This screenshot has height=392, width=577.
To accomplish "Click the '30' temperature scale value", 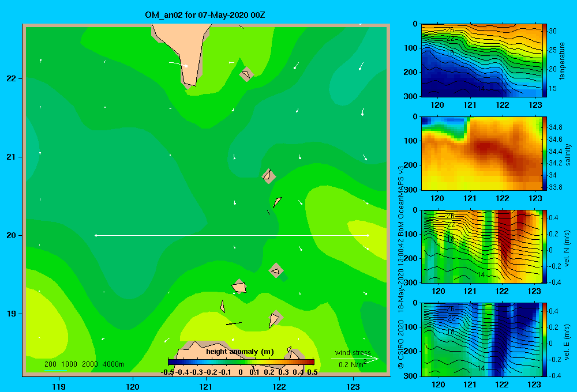I will tap(553, 31).
